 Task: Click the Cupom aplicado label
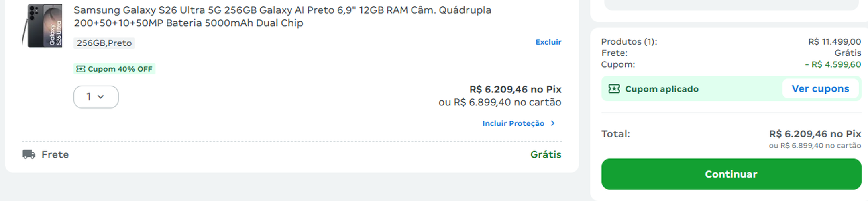pos(662,89)
